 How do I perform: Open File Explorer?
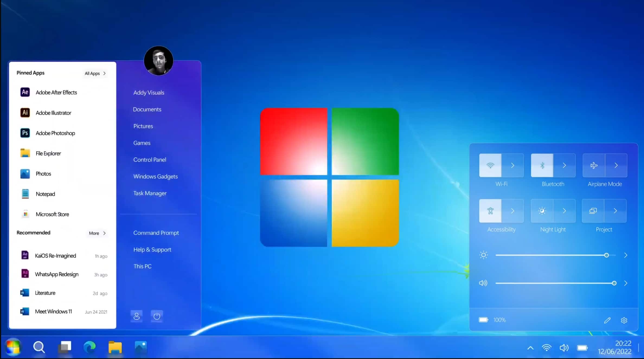click(x=48, y=153)
